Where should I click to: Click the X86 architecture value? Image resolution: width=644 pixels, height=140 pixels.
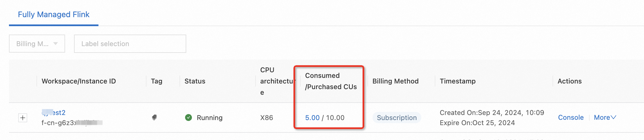pos(266,118)
